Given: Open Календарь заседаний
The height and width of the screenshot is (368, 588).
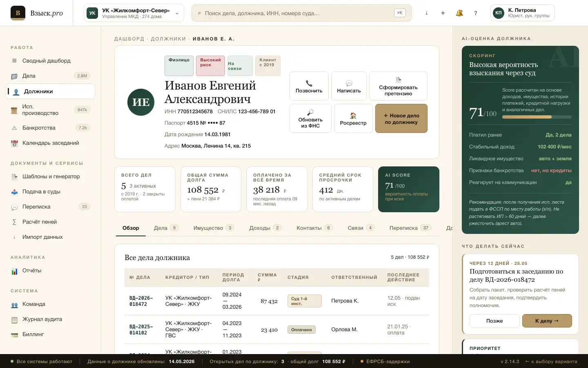Looking at the screenshot, I should [x=51, y=143].
